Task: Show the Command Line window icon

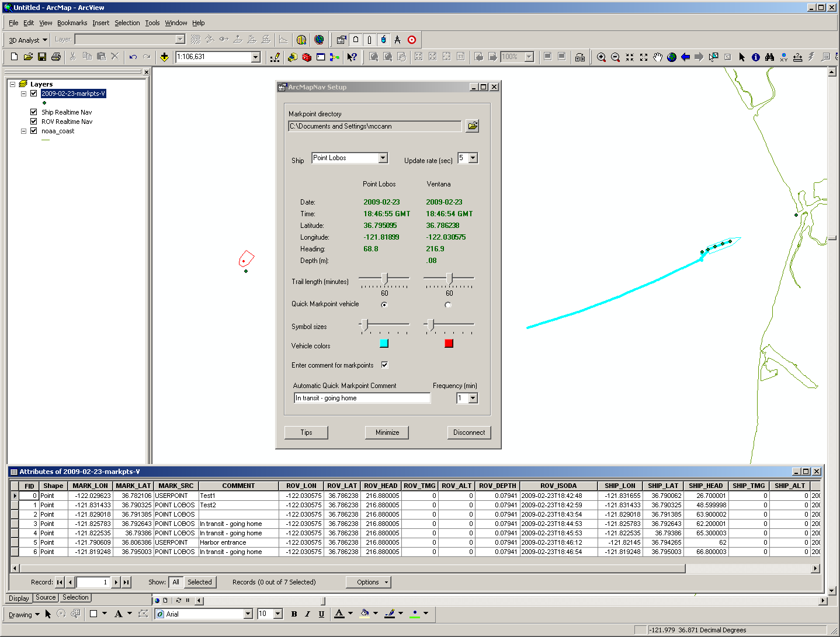Action: [321, 57]
